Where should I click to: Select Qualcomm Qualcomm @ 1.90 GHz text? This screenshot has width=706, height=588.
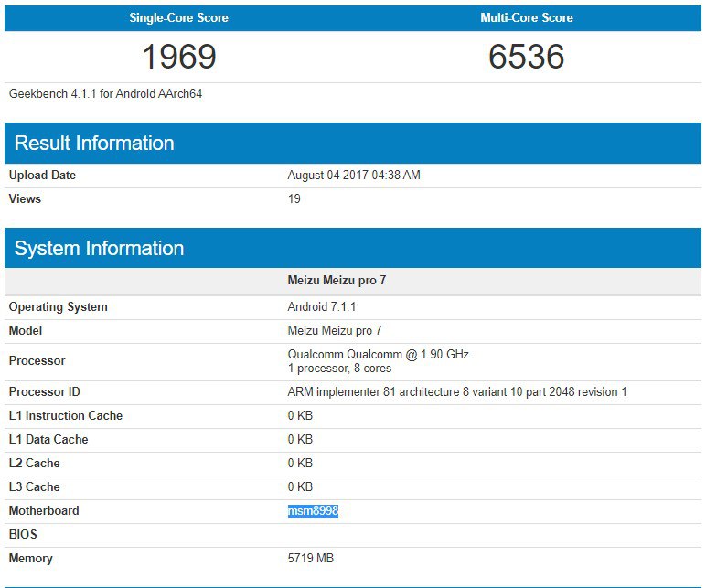coord(379,355)
